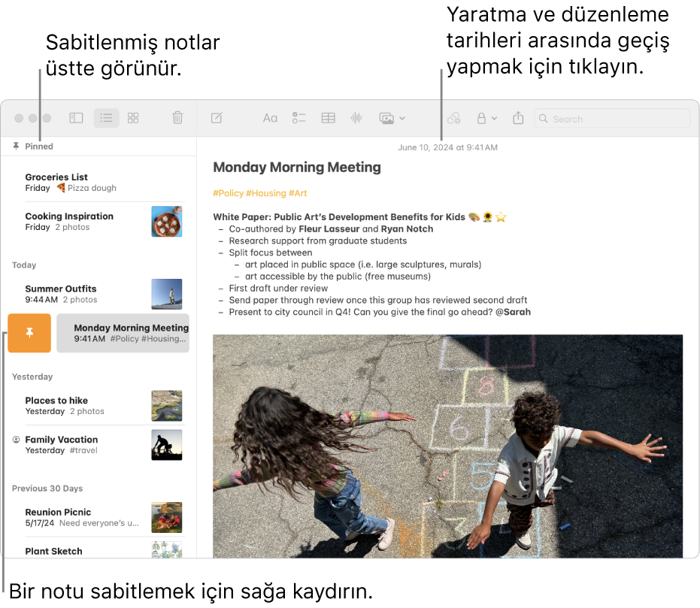Click the @Sarah mention
This screenshot has width=700, height=608.
[513, 312]
